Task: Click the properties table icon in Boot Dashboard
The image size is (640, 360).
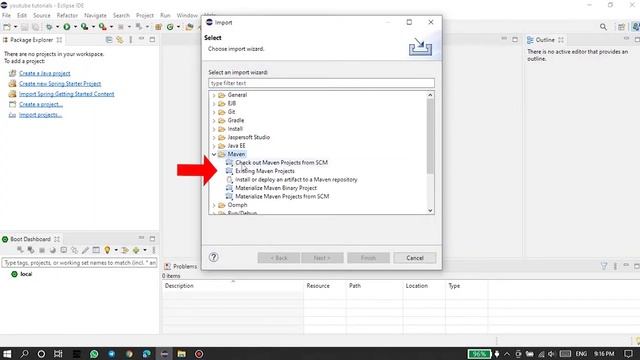Action: 96,250
